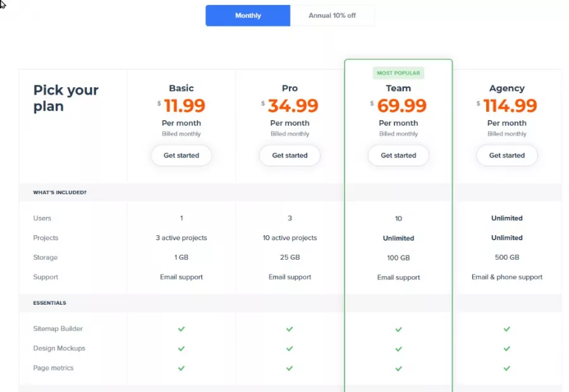Click Basic plan's Email support cell
Viewport: 569px width, 392px height.
[x=181, y=277]
